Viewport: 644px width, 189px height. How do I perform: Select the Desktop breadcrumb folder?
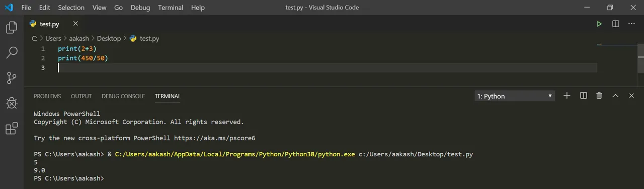109,38
